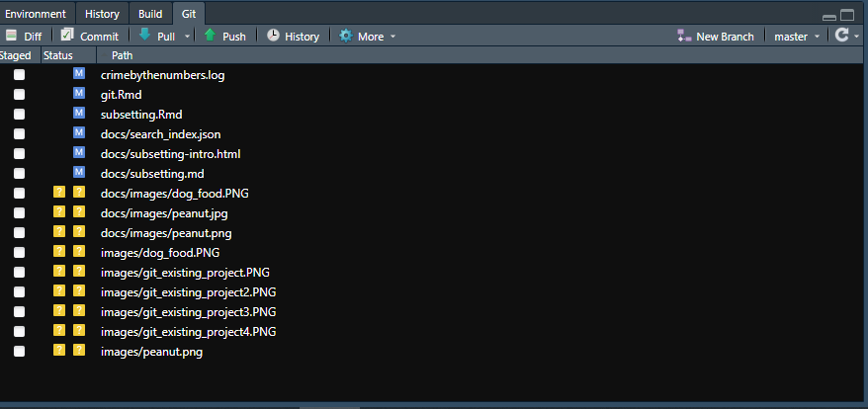Tick the checkbox for images/peanut.png
868x409 pixels.
click(20, 352)
